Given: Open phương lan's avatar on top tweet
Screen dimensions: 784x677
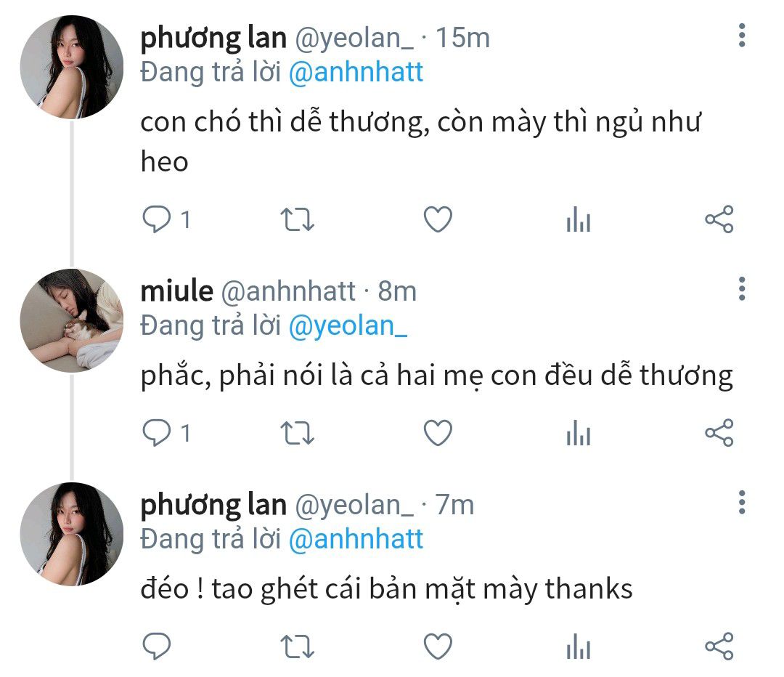Looking at the screenshot, I should pyautogui.click(x=72, y=67).
